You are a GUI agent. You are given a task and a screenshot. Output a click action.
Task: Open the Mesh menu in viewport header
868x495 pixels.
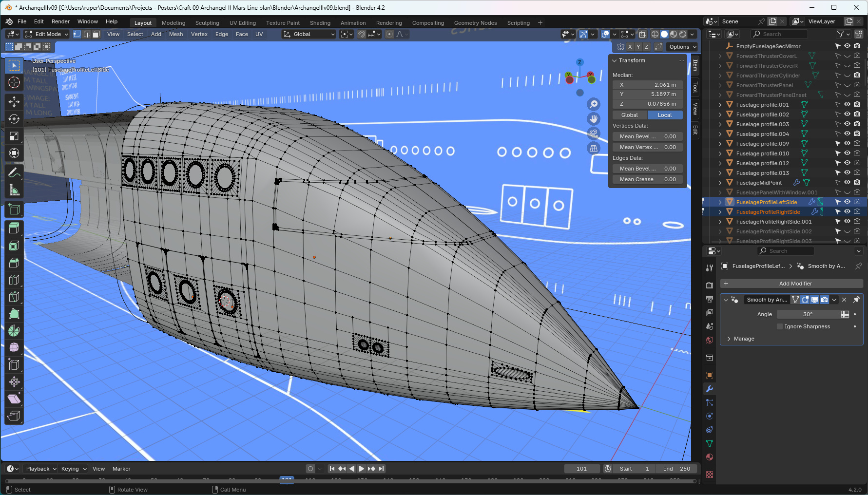coord(176,34)
